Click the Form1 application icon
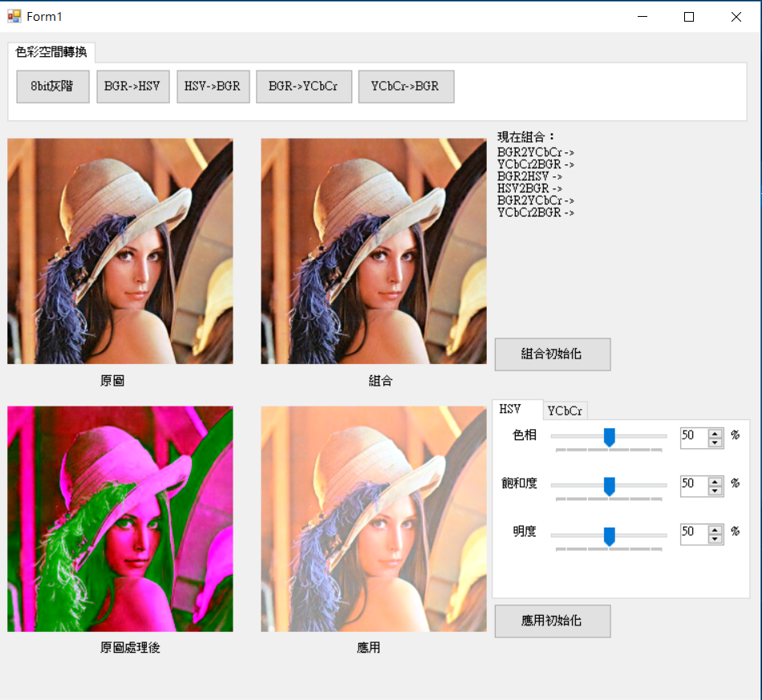 14,17
